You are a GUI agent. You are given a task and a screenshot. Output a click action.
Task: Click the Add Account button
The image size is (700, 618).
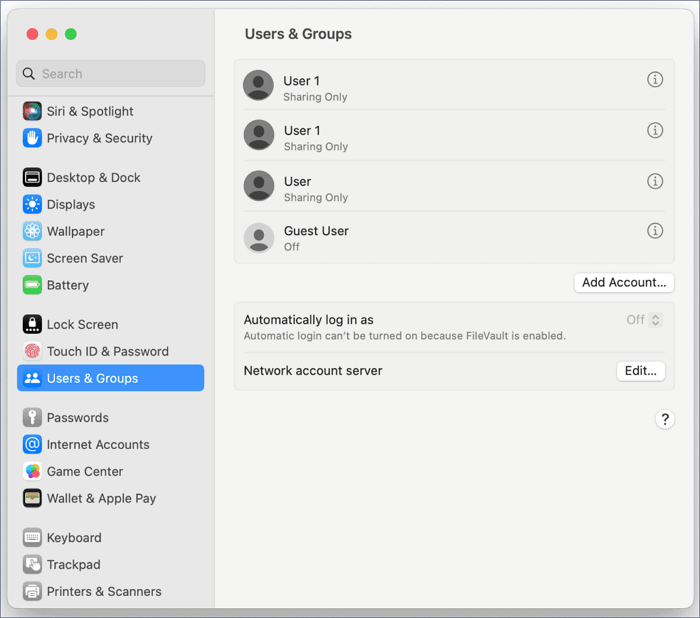click(x=624, y=282)
